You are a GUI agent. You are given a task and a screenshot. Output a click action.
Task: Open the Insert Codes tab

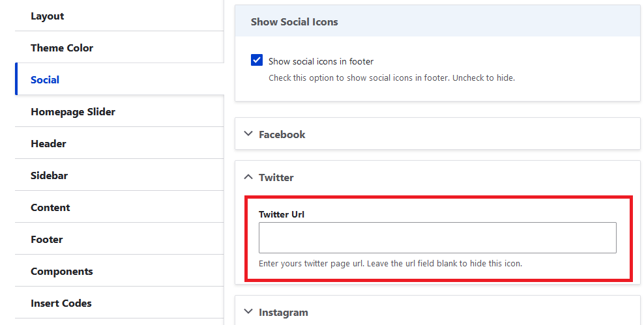pos(61,304)
